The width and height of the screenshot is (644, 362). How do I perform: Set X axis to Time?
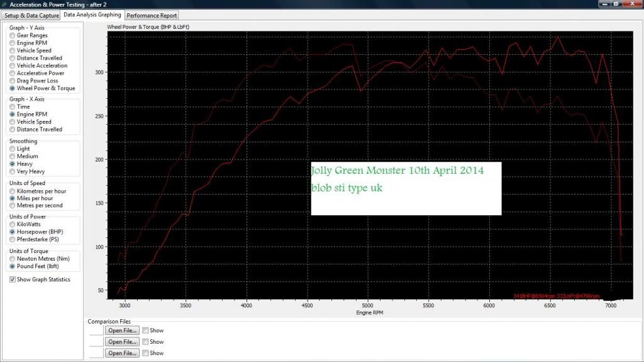click(13, 107)
